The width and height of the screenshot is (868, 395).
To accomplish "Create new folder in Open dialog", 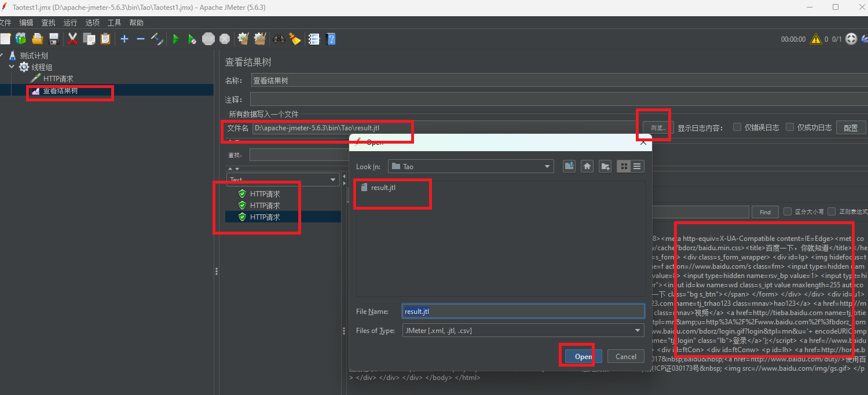I will 605,166.
